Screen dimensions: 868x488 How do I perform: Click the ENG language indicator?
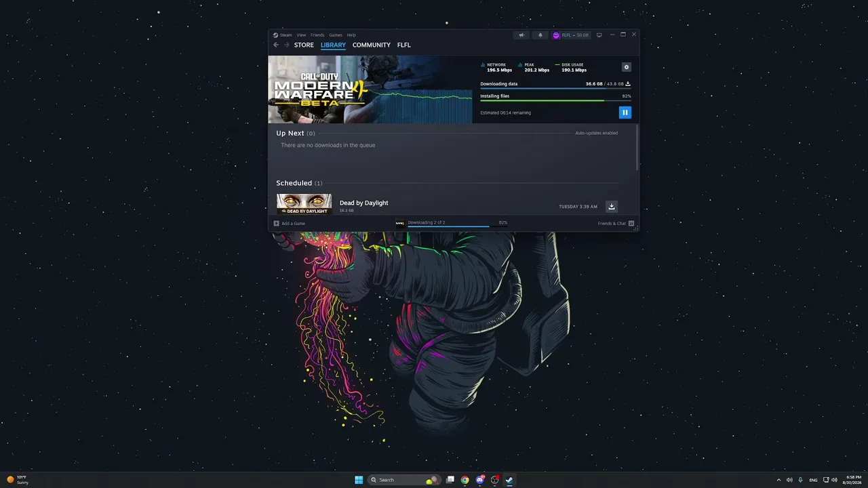(x=813, y=480)
